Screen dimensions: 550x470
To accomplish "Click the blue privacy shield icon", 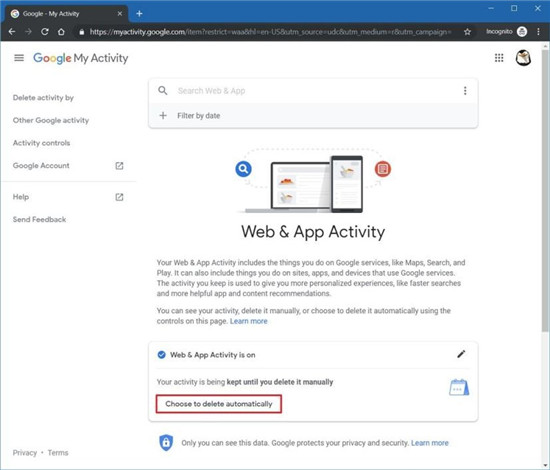I will 166,442.
